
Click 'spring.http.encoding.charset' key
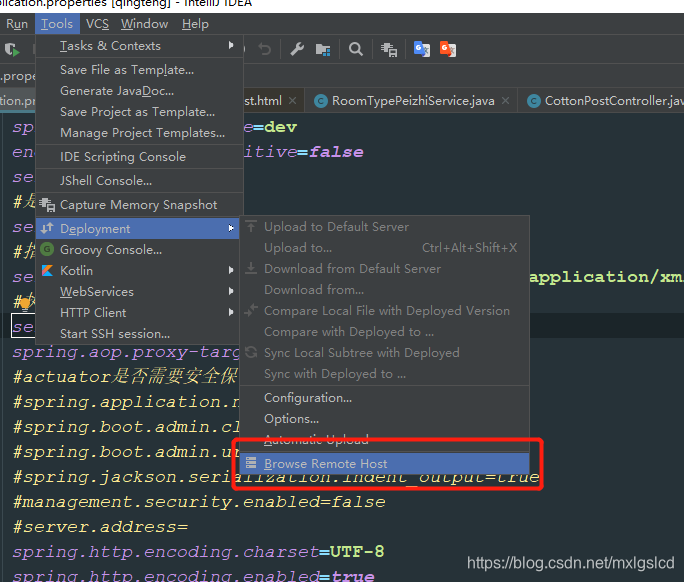point(165,552)
